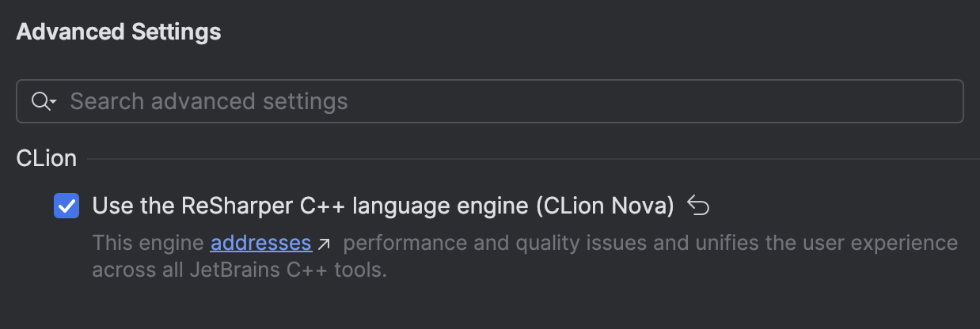Select the 'Advanced Settings' page heading

pyautogui.click(x=119, y=32)
